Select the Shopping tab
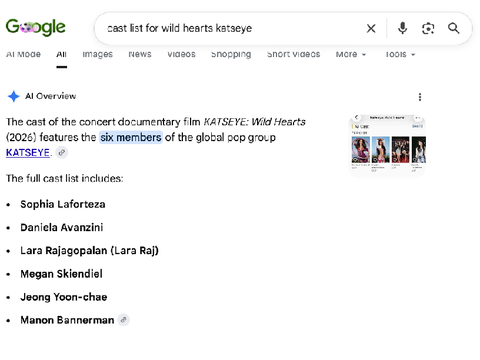The image size is (480, 360). [231, 54]
